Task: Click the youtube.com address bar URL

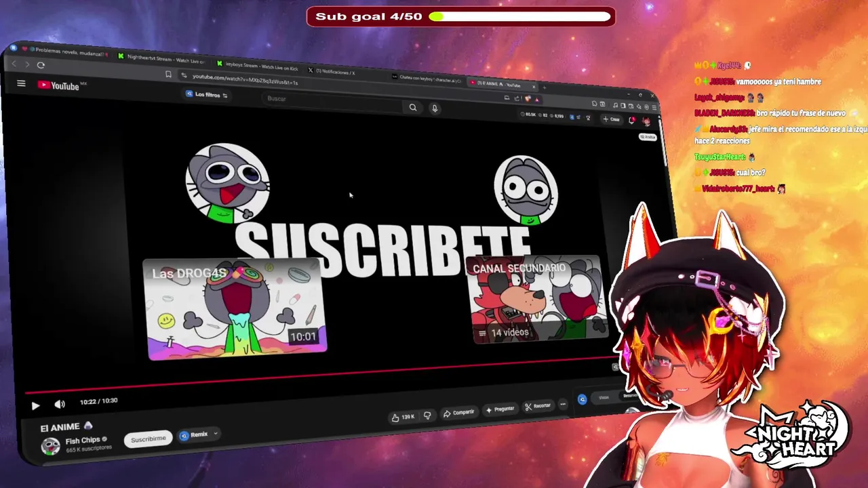Action: click(x=245, y=79)
